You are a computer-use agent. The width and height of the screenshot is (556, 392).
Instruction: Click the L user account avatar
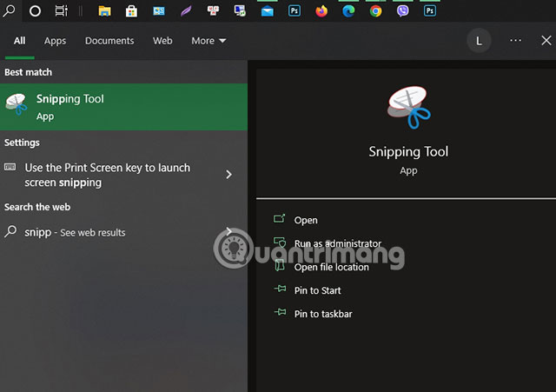point(479,41)
